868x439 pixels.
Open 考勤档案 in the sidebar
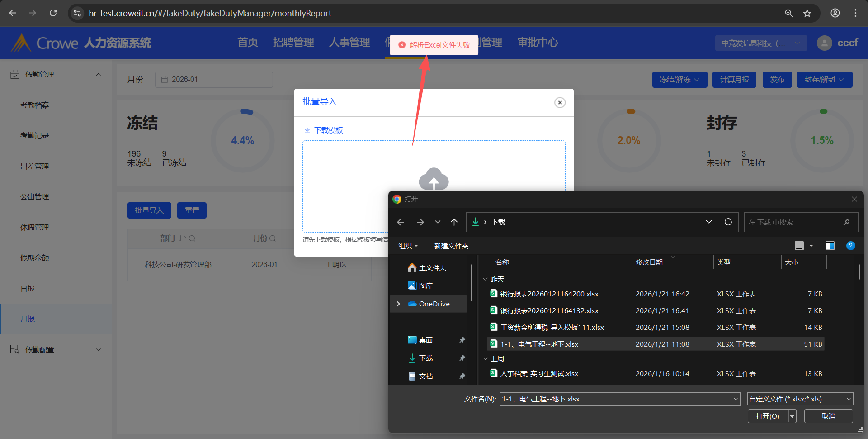pos(35,105)
